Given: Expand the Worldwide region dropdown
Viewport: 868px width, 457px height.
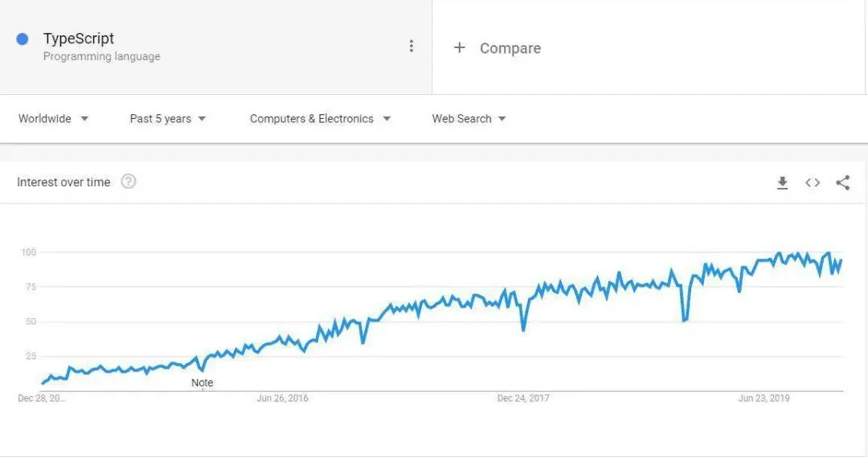Looking at the screenshot, I should click(53, 118).
